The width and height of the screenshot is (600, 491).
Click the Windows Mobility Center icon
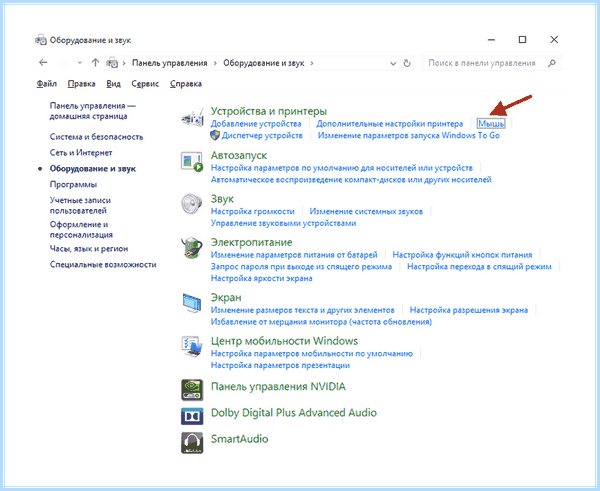[192, 347]
